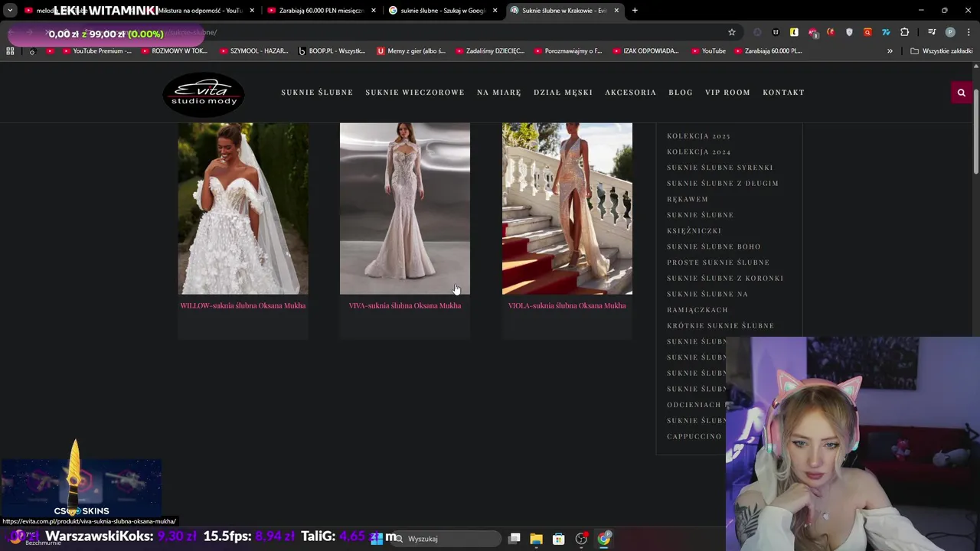
Task: Open 'SZYMOOL - HAZAR...' bookmark
Action: 253,51
